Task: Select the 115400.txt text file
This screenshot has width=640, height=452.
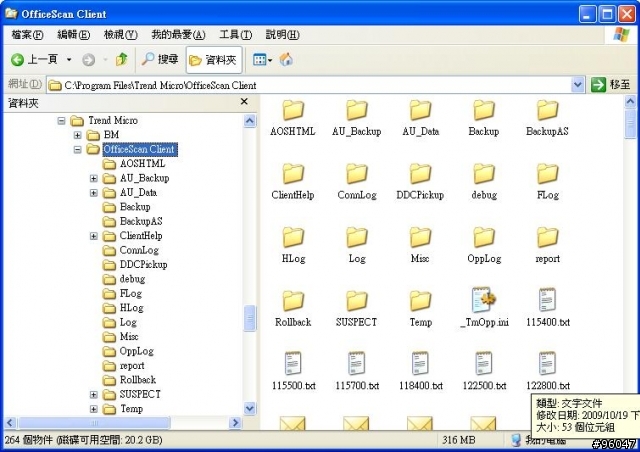Action: pyautogui.click(x=547, y=307)
